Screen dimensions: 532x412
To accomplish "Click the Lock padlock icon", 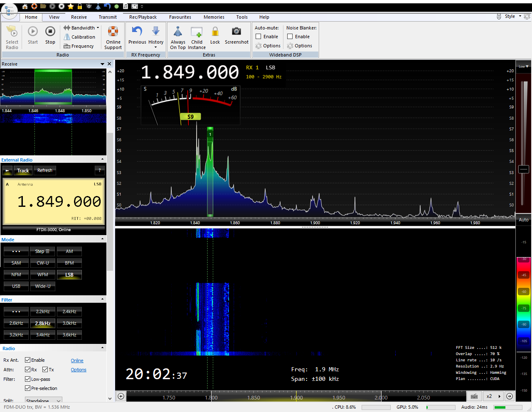I will 215,32.
